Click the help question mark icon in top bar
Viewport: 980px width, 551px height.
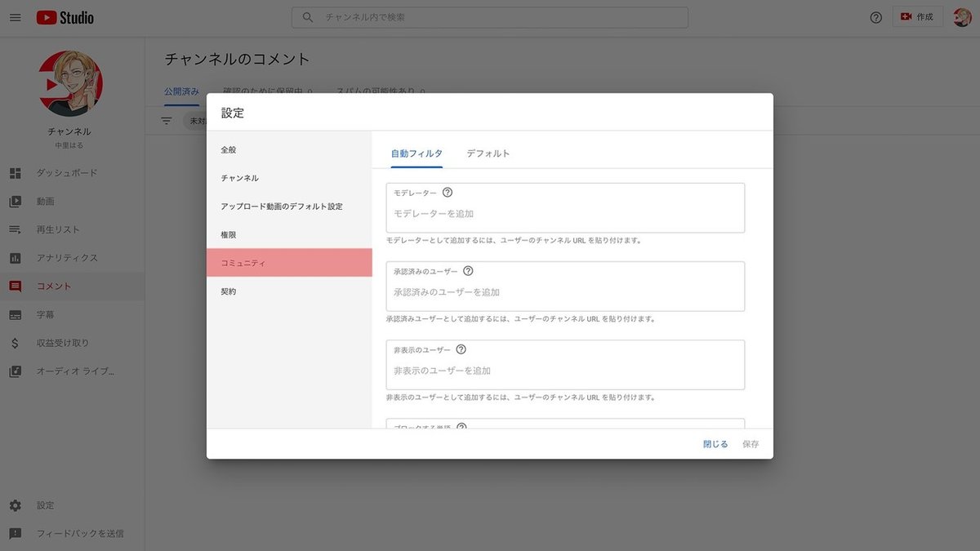tap(875, 17)
